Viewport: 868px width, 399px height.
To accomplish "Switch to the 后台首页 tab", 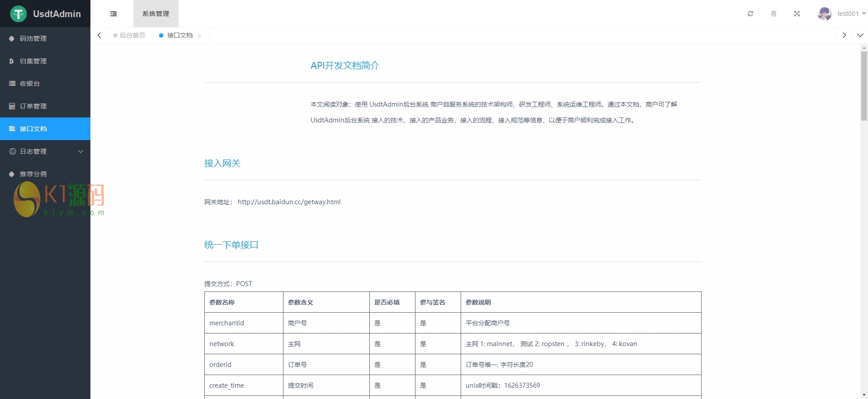I will pos(129,35).
